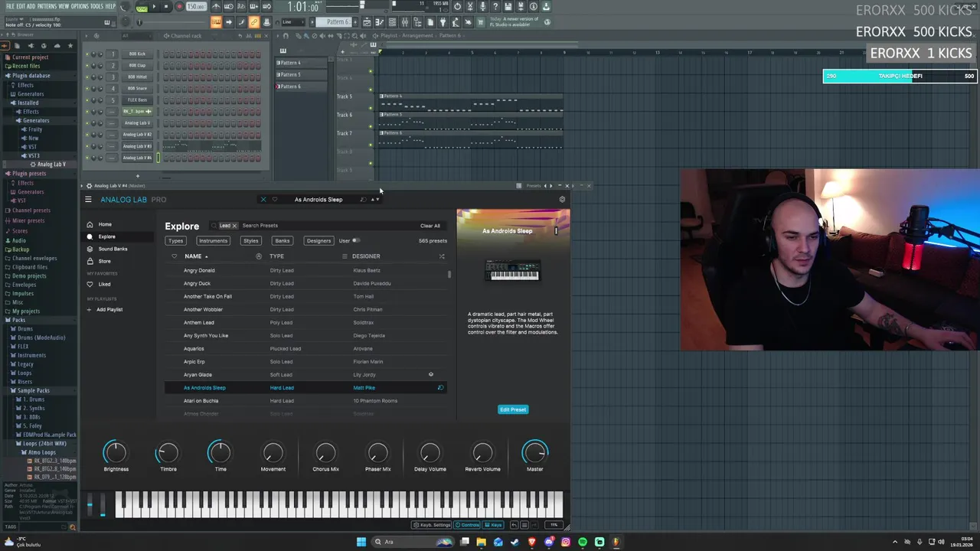Screen dimensions: 980x551
Task: Toggle Song/Pattern mode button
Action: 142,7
